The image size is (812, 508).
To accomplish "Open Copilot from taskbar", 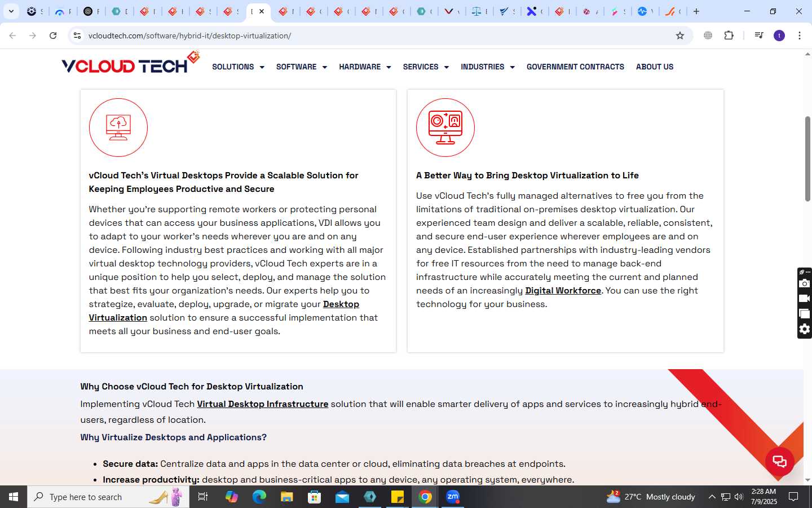I will point(232,497).
